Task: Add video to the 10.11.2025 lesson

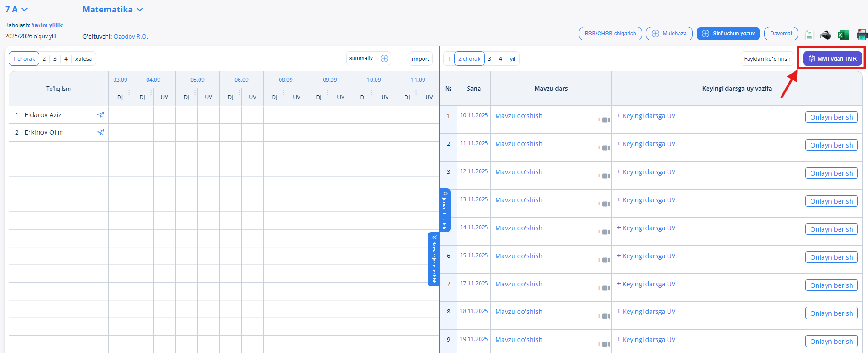Action: [604, 120]
